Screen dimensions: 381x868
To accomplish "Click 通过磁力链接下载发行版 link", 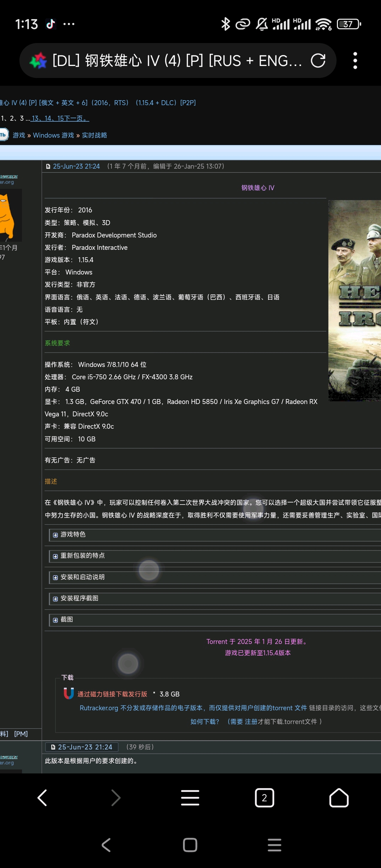I will pos(112,694).
